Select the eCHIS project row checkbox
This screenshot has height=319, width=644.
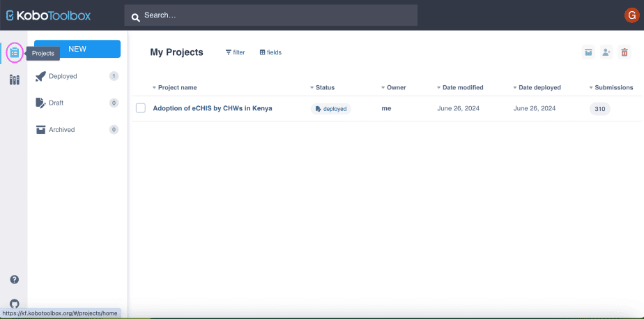[141, 108]
